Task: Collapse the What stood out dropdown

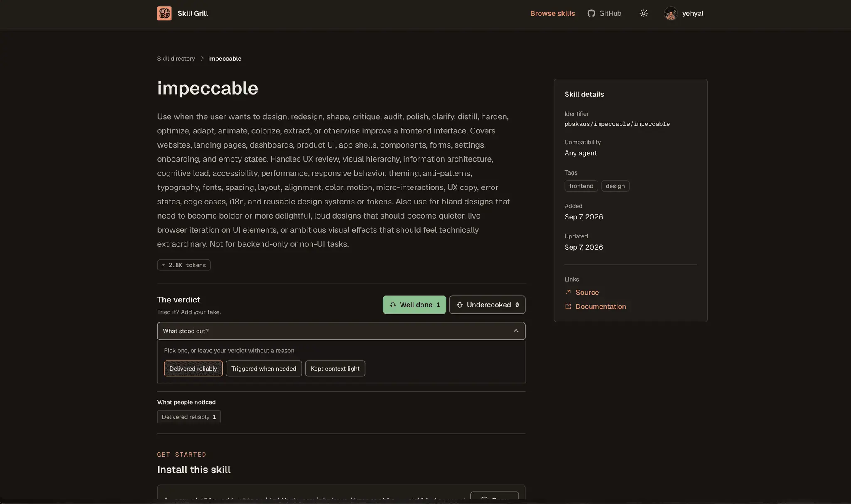Action: coord(341,331)
